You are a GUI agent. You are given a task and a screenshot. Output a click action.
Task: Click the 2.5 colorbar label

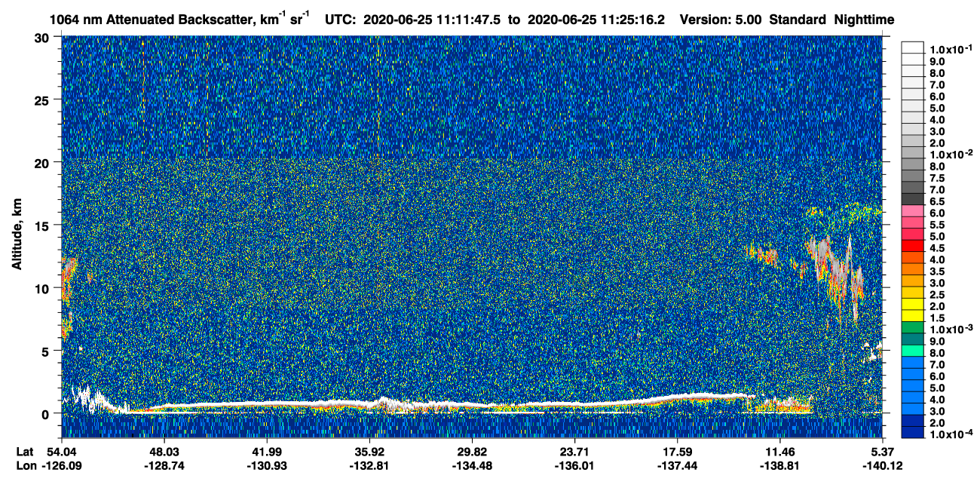pyautogui.click(x=937, y=295)
